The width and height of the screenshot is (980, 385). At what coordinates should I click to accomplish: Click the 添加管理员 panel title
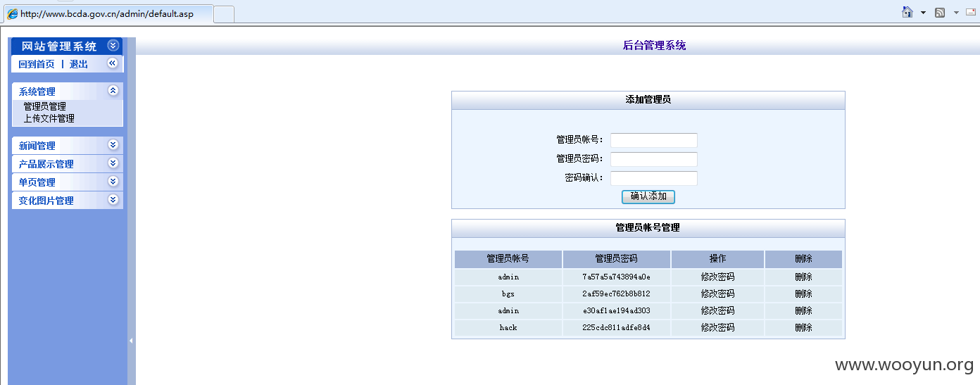pyautogui.click(x=648, y=100)
